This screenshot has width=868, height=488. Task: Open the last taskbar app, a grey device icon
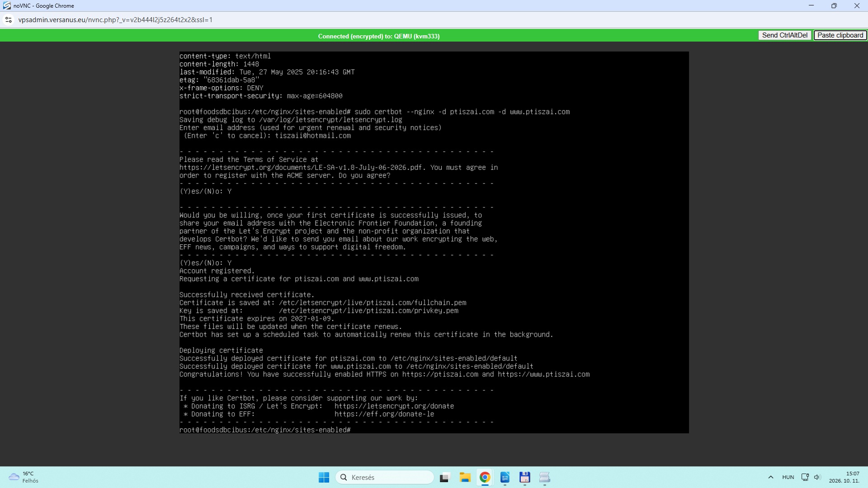click(544, 477)
